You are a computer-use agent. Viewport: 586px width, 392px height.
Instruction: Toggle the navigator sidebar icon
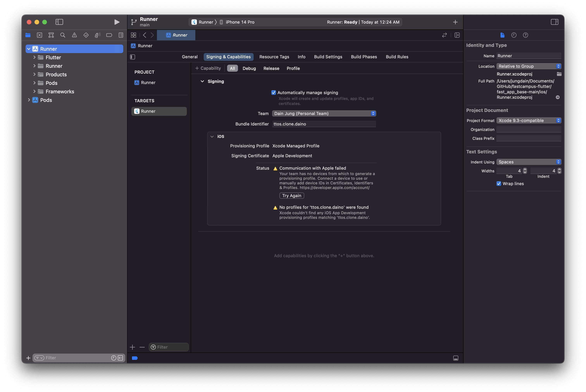click(x=59, y=22)
